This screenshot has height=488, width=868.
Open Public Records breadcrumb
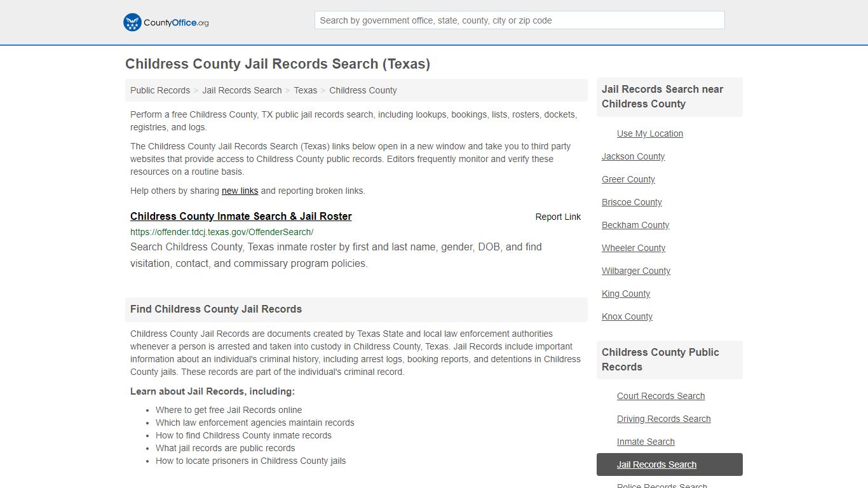[160, 90]
